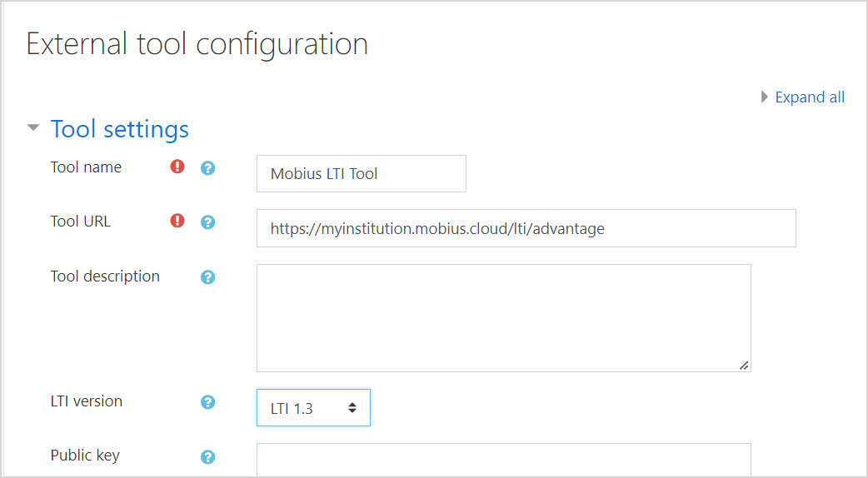The image size is (868, 478).
Task: Open the LTI version dropdown
Action: tap(313, 408)
